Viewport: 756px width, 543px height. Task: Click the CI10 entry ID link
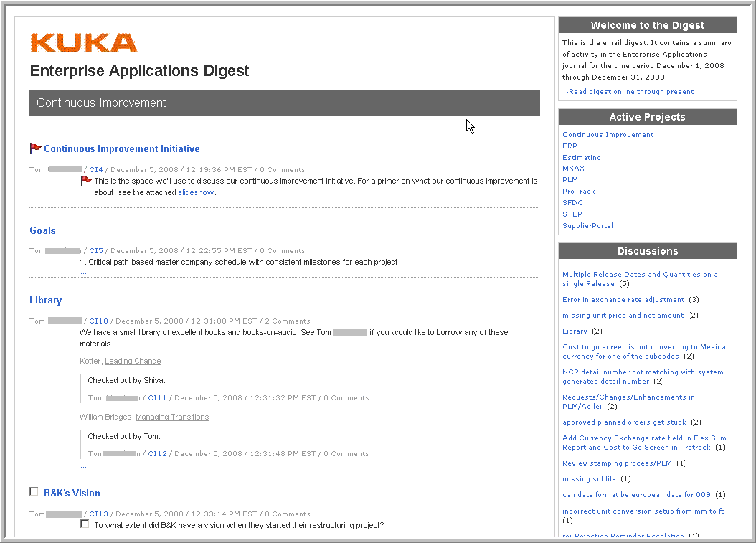98,321
